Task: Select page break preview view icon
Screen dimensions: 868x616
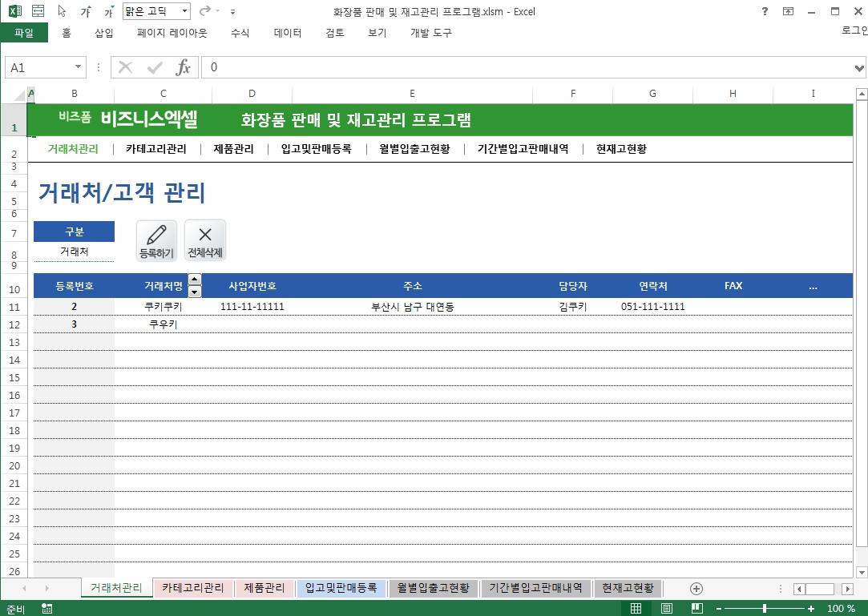Action: click(x=696, y=609)
